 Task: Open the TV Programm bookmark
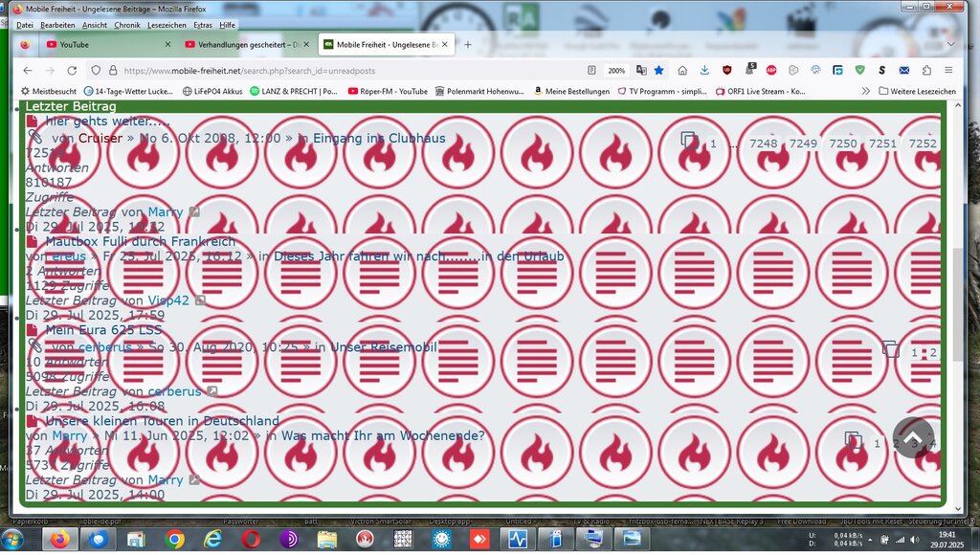662,91
